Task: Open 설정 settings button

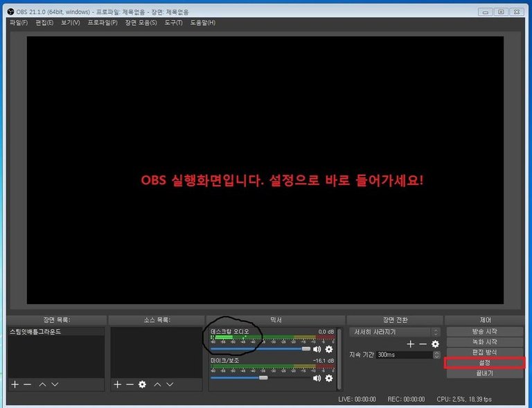Action: point(485,363)
